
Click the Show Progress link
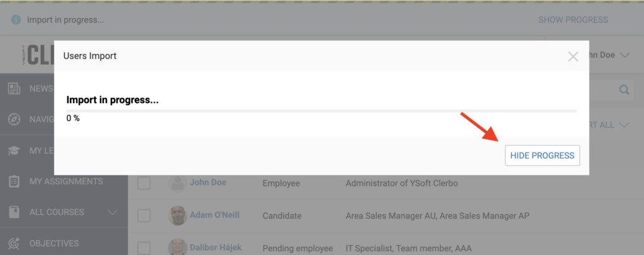click(573, 19)
